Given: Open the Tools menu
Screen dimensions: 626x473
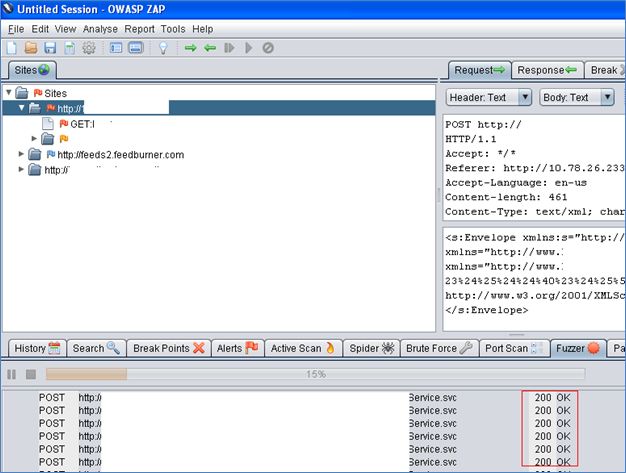Looking at the screenshot, I should (x=173, y=29).
